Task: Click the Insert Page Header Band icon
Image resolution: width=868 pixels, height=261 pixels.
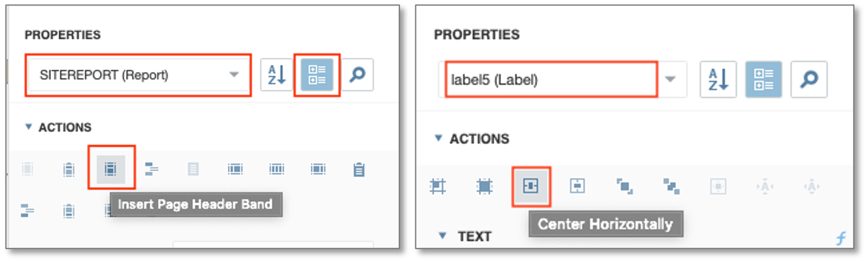Action: click(x=111, y=169)
